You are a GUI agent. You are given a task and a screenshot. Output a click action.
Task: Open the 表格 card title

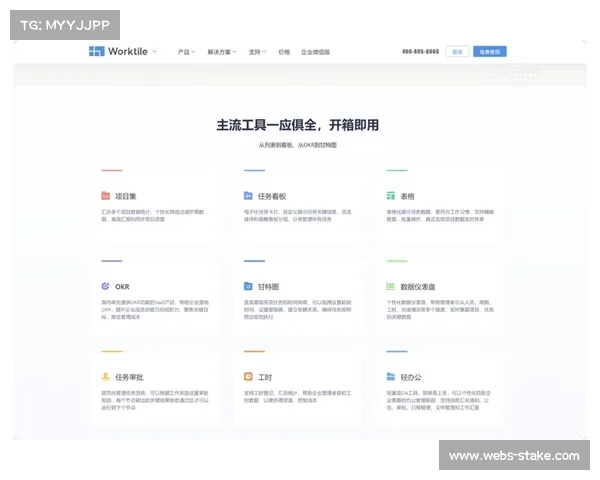[x=408, y=196]
